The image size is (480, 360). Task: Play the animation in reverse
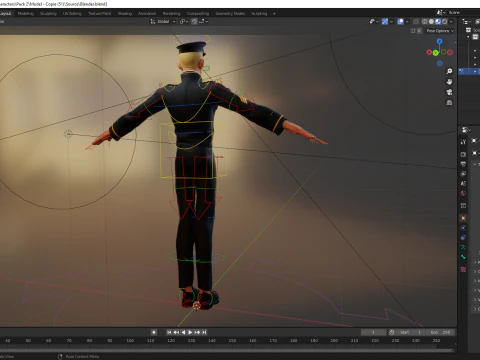coord(183,332)
